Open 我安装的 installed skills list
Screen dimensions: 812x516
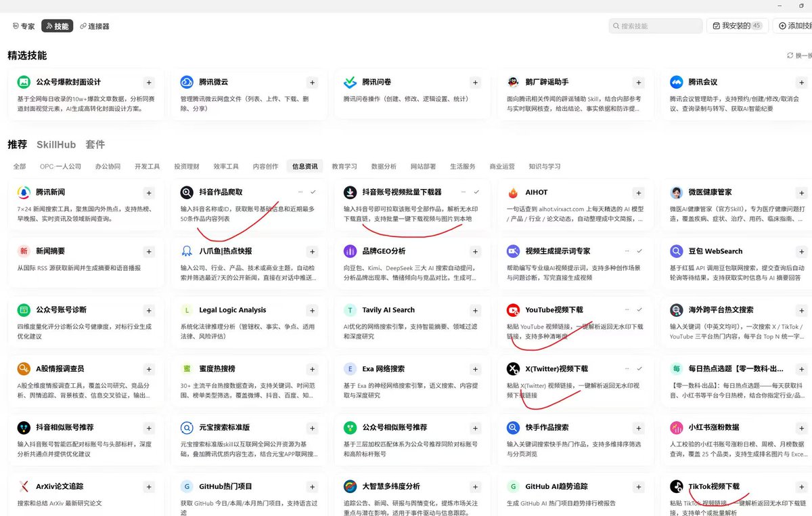coord(737,26)
